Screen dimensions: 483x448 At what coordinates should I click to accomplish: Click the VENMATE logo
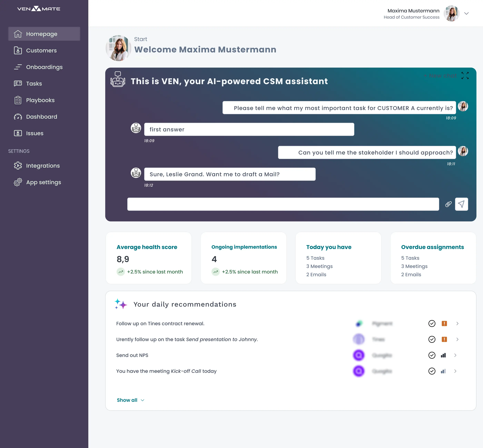[x=38, y=8]
